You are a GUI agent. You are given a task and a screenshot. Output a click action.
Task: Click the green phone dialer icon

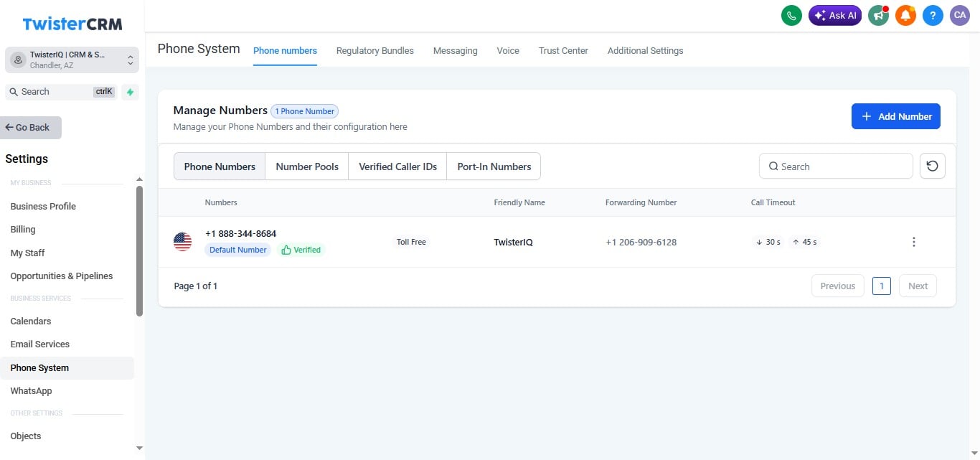point(791,15)
